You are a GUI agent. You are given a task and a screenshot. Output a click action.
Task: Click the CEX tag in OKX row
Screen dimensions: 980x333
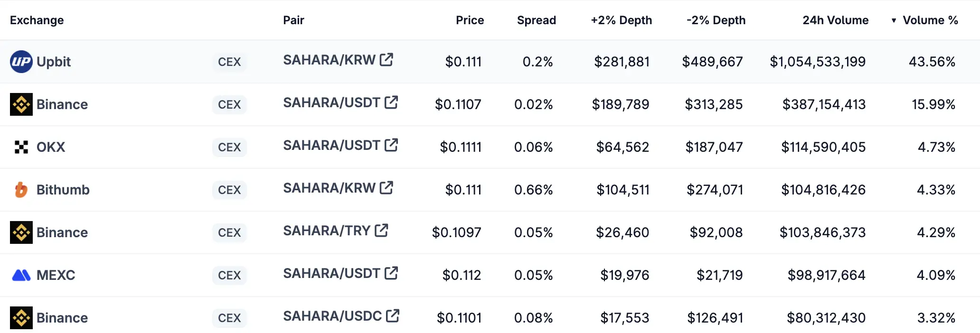pos(229,147)
